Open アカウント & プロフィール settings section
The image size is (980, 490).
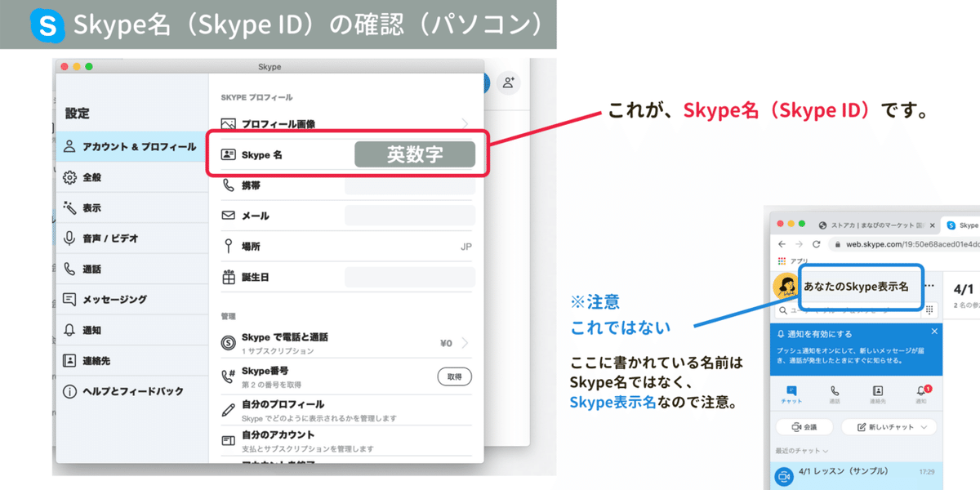131,147
